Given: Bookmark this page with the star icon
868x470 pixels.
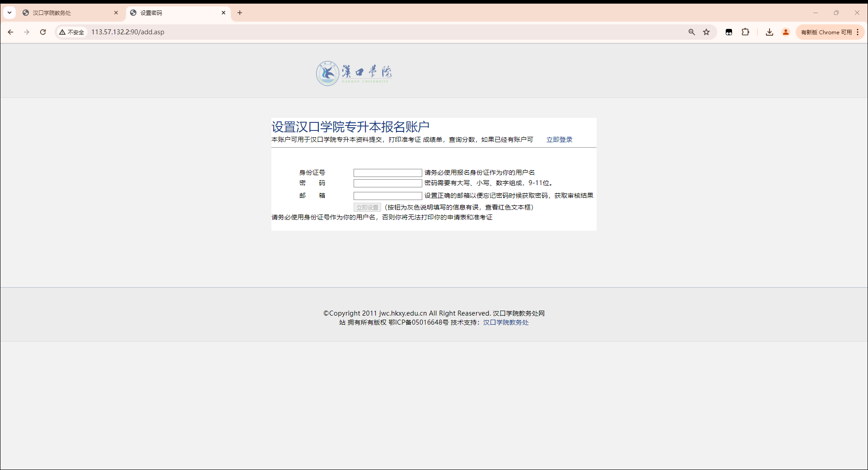Looking at the screenshot, I should coord(706,32).
